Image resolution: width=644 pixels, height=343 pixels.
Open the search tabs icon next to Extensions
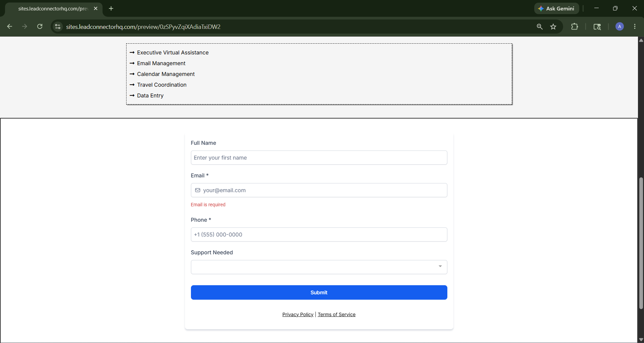[x=597, y=27]
